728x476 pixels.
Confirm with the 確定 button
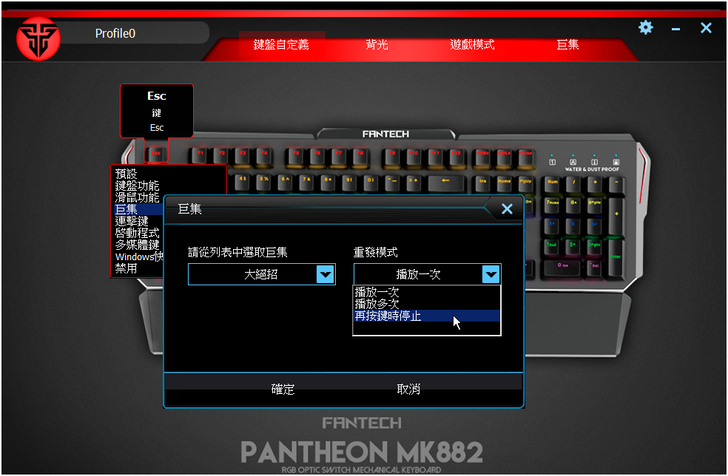[283, 389]
